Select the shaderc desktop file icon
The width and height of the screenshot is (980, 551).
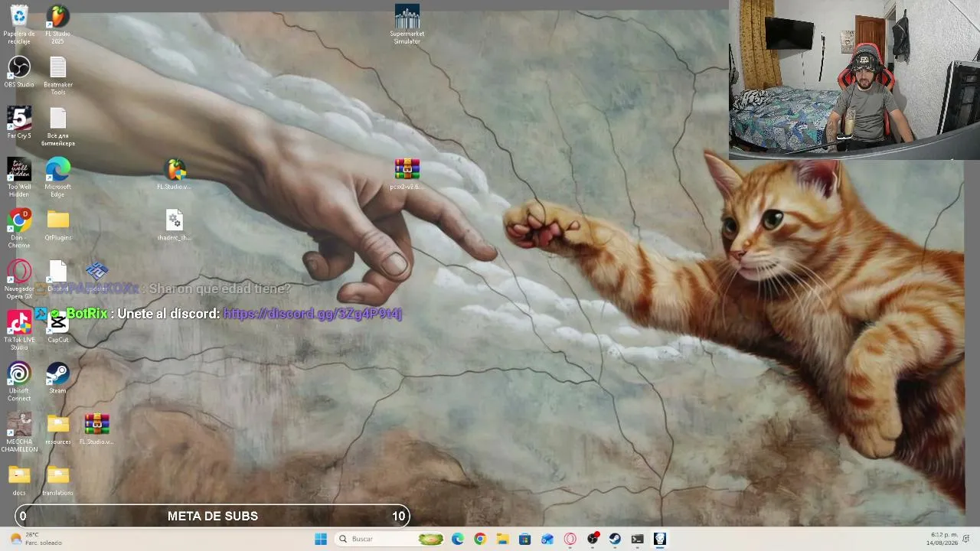pos(175,225)
